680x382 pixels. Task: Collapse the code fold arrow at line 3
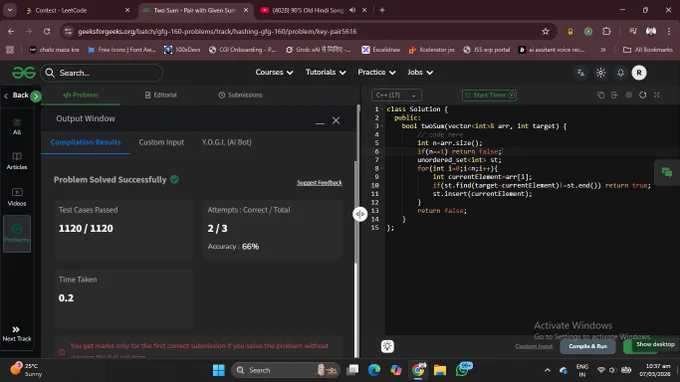tap(382, 126)
